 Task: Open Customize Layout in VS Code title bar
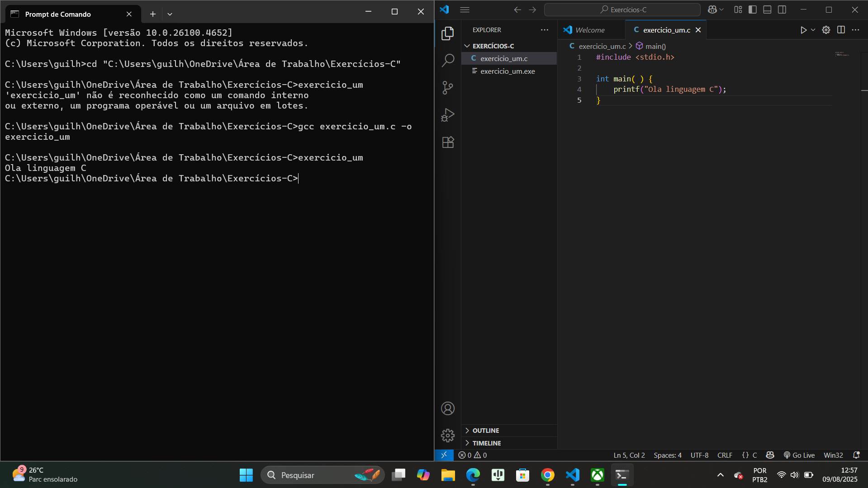click(x=738, y=9)
